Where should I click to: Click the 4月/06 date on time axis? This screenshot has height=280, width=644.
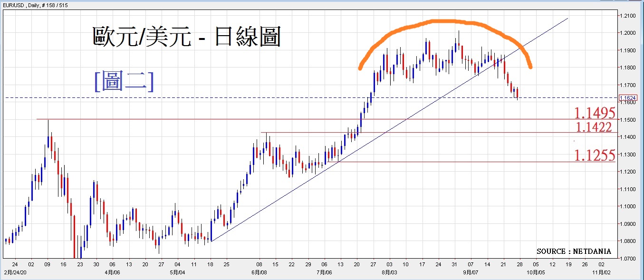pyautogui.click(x=112, y=273)
